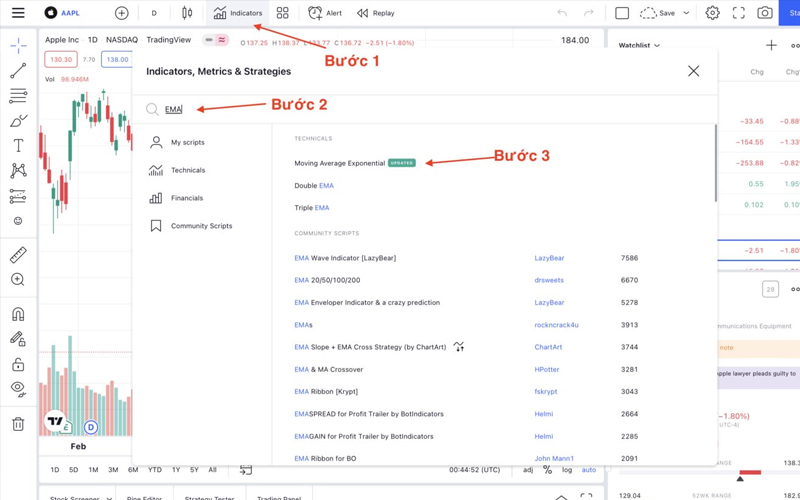The width and height of the screenshot is (800, 500).
Task: Select the Fibonacci retracement tool
Action: coord(18,95)
